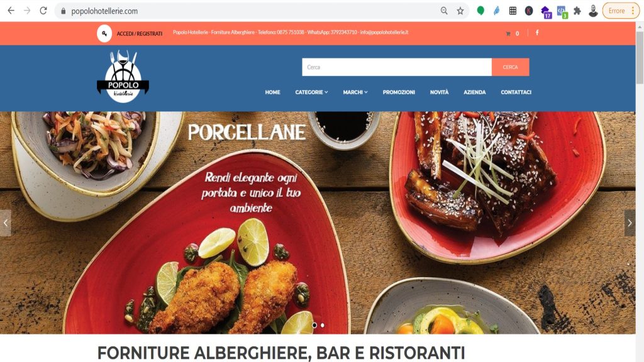Open the shopping cart icon
This screenshot has width=644, height=362.
tap(508, 34)
